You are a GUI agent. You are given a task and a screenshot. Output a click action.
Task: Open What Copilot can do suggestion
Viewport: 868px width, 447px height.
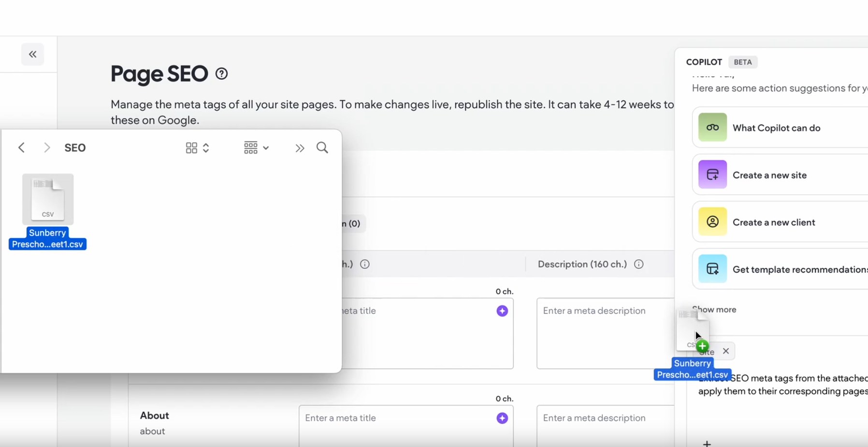[780, 128]
